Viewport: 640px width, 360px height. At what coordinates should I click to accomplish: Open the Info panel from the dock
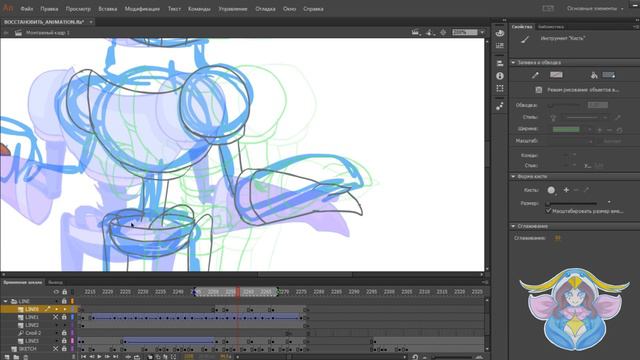tap(500, 76)
